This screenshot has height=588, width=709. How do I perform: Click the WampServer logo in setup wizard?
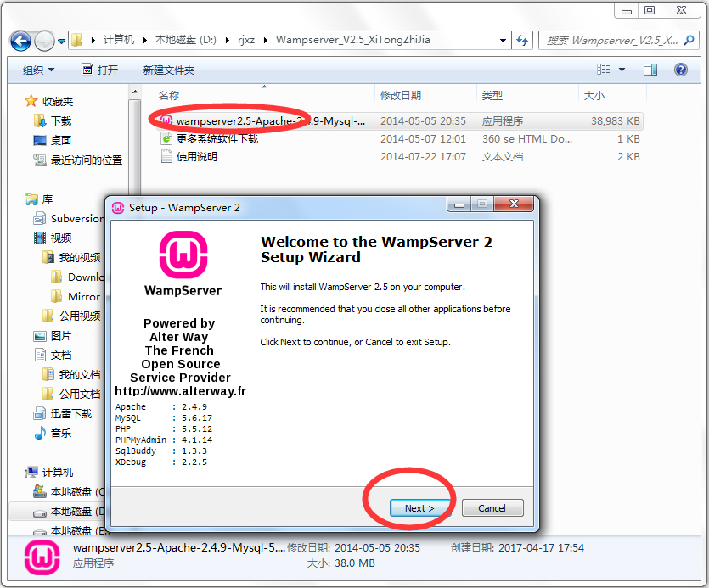tap(183, 255)
